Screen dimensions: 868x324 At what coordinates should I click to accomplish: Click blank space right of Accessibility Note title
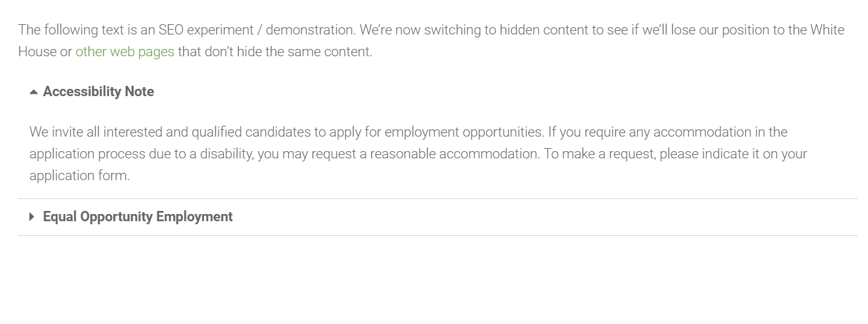(x=484, y=92)
